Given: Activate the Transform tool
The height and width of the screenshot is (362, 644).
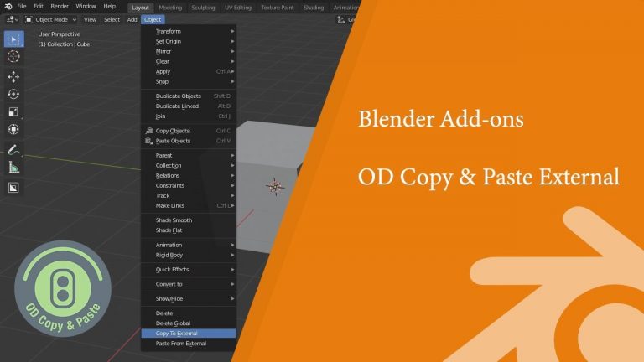Looking at the screenshot, I should [x=13, y=129].
